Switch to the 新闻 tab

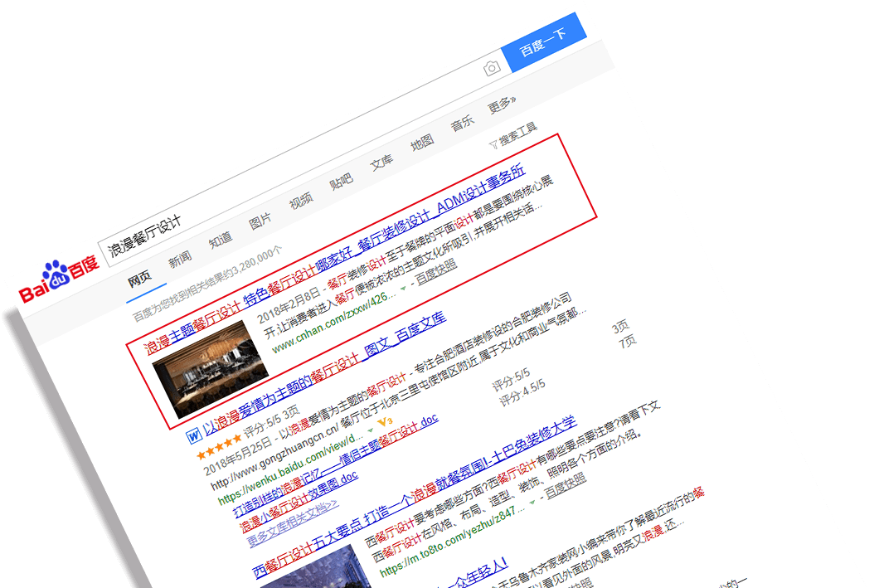[180, 260]
